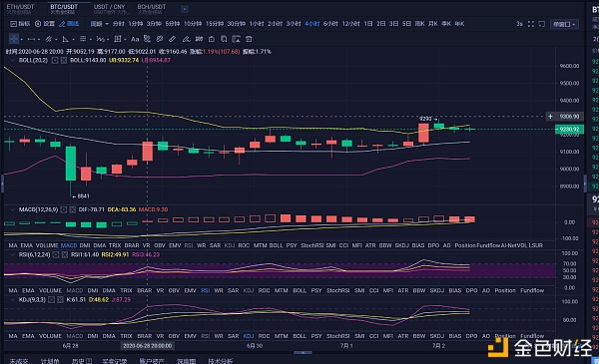Expand the horizontal line tool options arrow

point(39,39)
